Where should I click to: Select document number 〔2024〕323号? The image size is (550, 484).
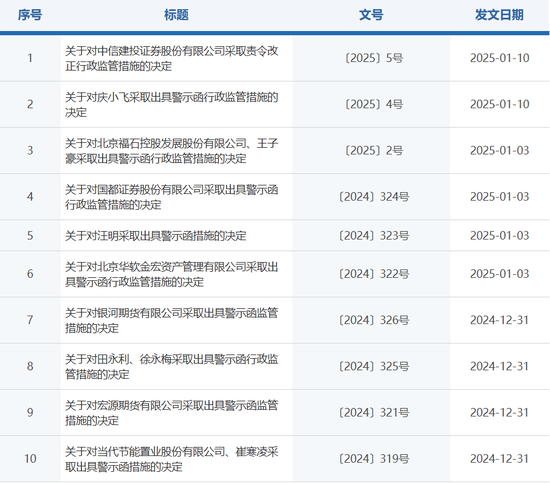click(374, 236)
